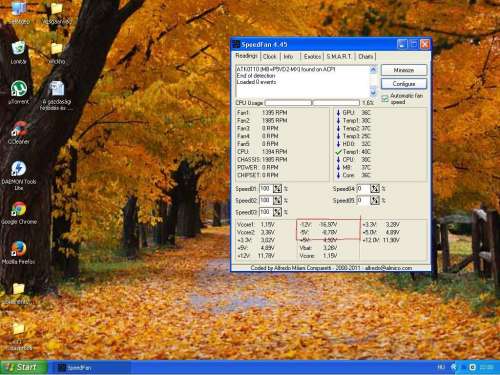Click inside the Speed01 value field

coord(266,189)
